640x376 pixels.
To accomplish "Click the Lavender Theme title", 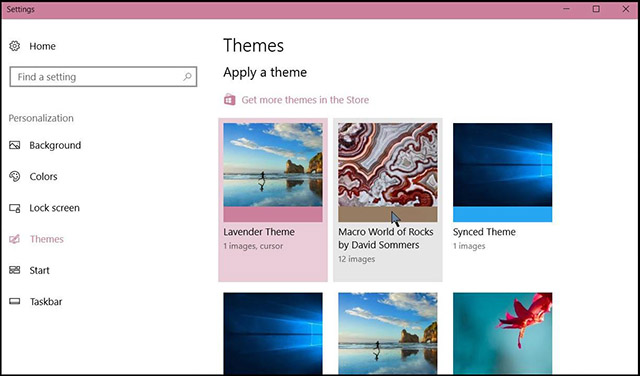I will click(x=259, y=232).
